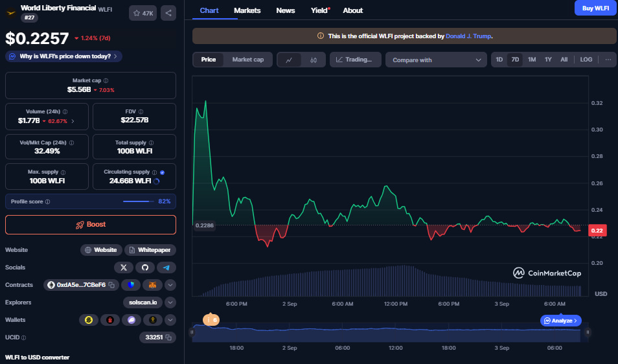The width and height of the screenshot is (618, 364).
Task: Open info tooltip for Volume (24h)
Action: [x=65, y=111]
